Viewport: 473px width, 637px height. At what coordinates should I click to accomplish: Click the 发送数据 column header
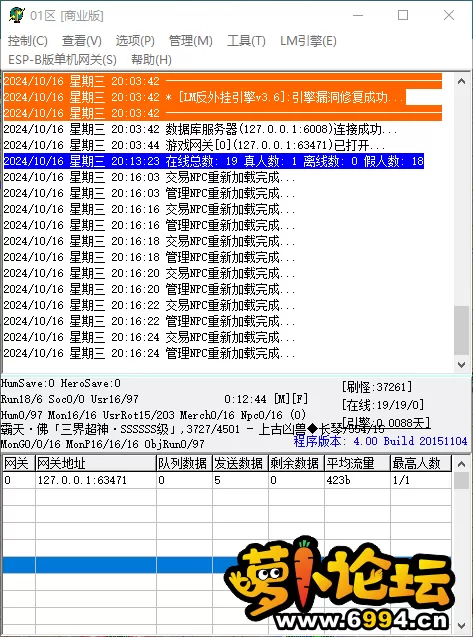click(x=240, y=463)
